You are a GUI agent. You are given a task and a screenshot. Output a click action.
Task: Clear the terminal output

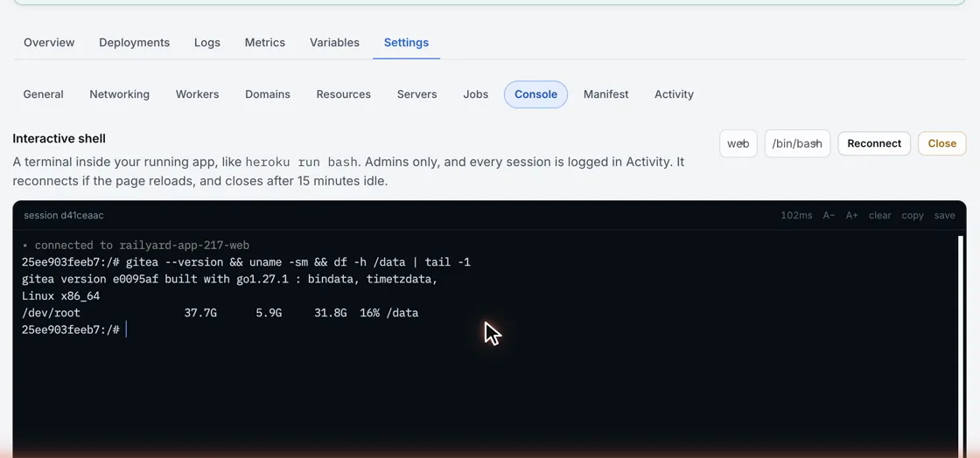point(880,215)
